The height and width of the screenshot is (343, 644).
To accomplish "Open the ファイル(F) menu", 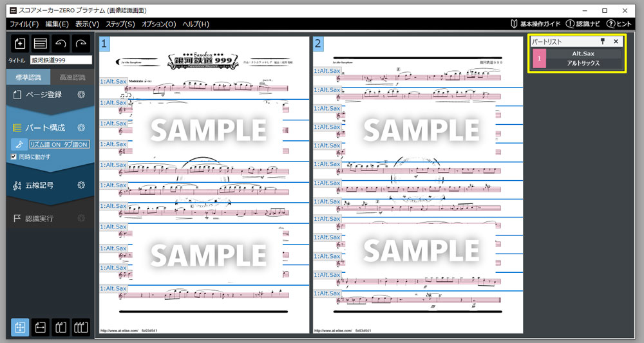I will pyautogui.click(x=24, y=24).
